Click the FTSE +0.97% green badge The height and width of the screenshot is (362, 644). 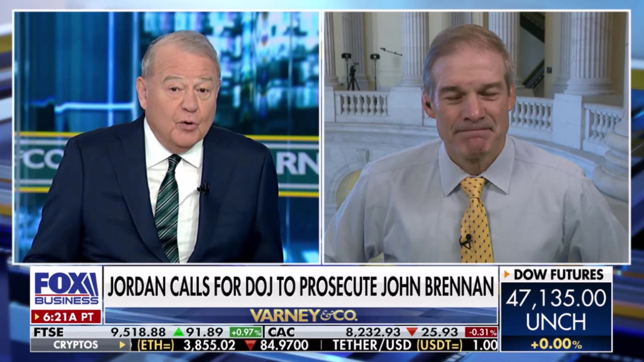246,332
